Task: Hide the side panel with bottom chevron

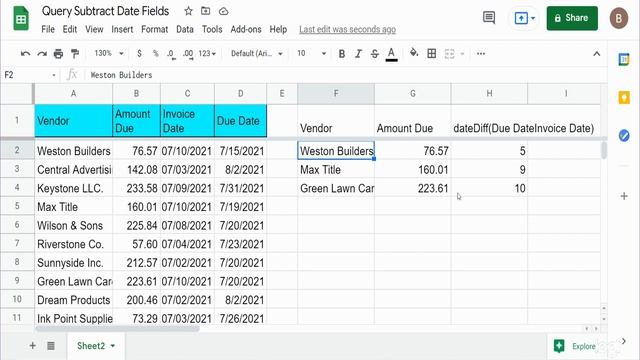Action: point(624,341)
